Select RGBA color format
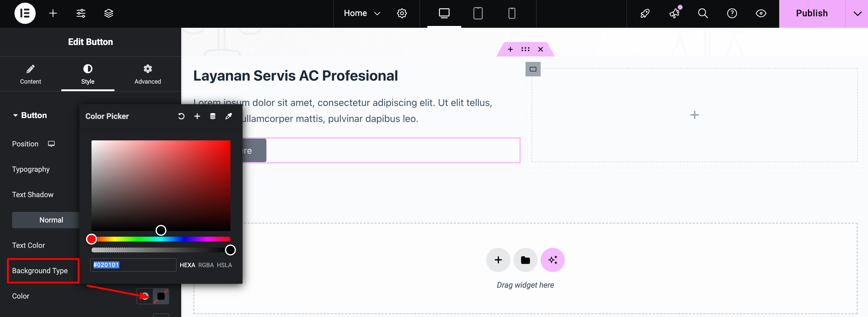The width and height of the screenshot is (868, 317). point(206,265)
